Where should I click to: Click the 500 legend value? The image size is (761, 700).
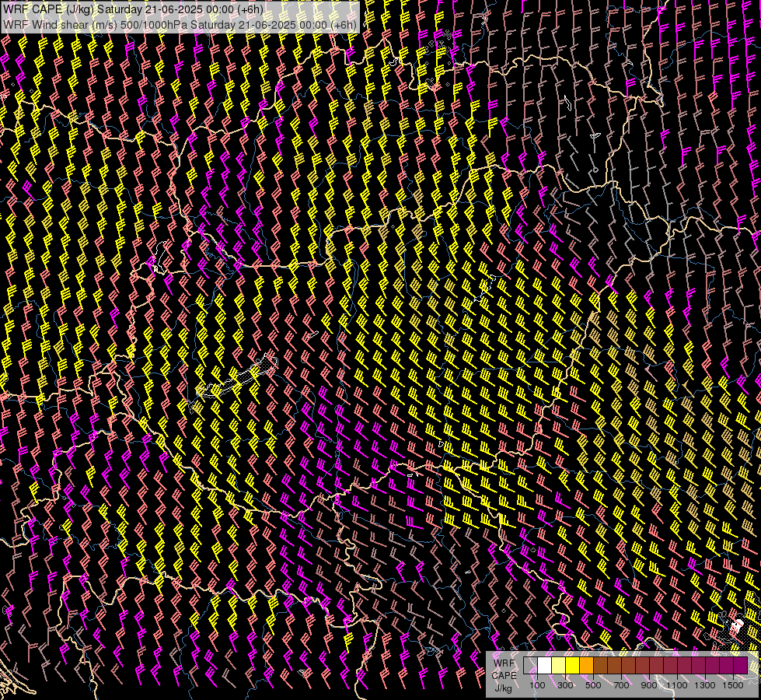coord(593,685)
